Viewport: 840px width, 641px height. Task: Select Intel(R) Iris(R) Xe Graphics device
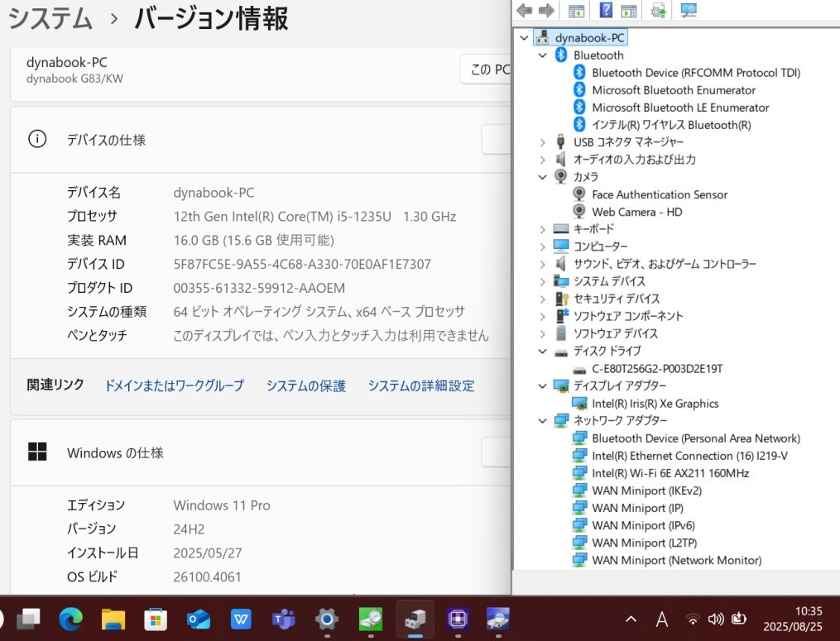(x=655, y=404)
